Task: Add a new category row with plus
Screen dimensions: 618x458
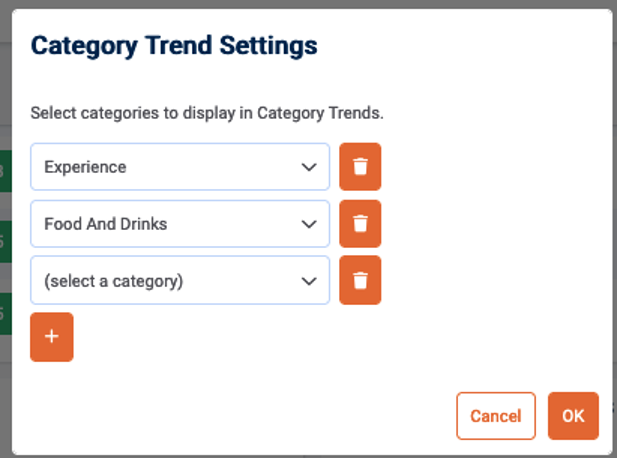Action: click(x=52, y=337)
